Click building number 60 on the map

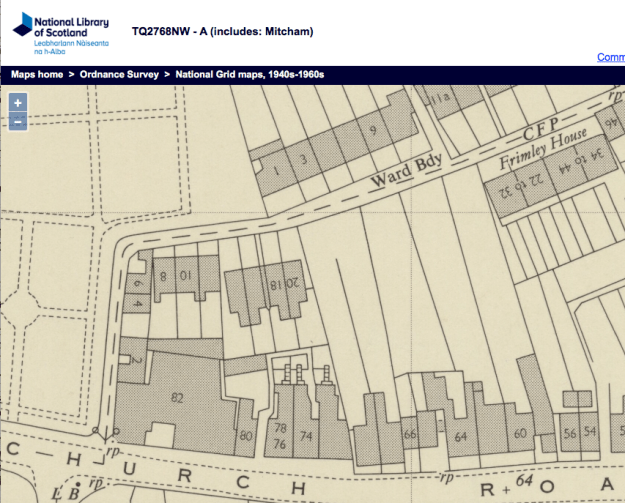click(x=519, y=433)
